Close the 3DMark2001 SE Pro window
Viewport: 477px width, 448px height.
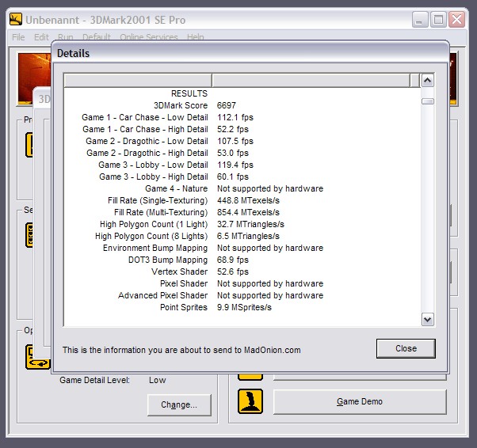457,20
